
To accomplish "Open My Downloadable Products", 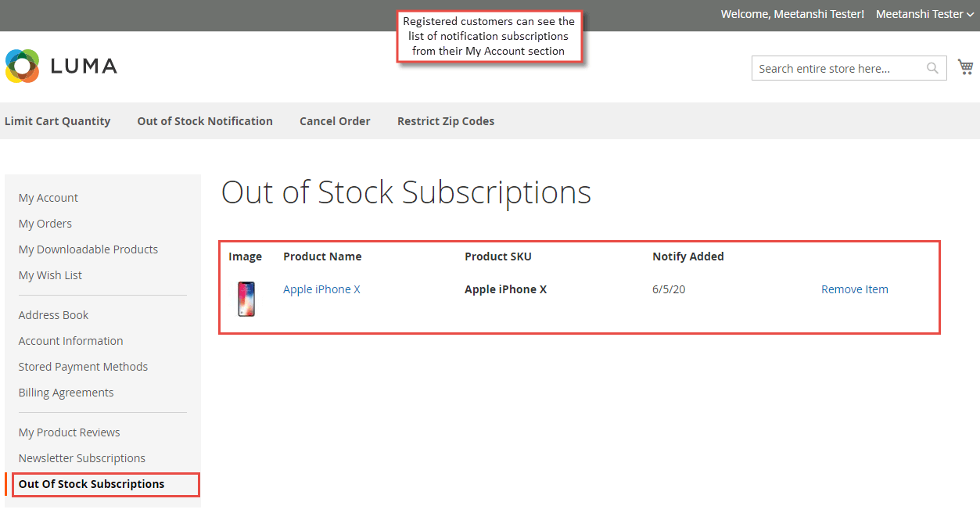I will click(x=88, y=249).
